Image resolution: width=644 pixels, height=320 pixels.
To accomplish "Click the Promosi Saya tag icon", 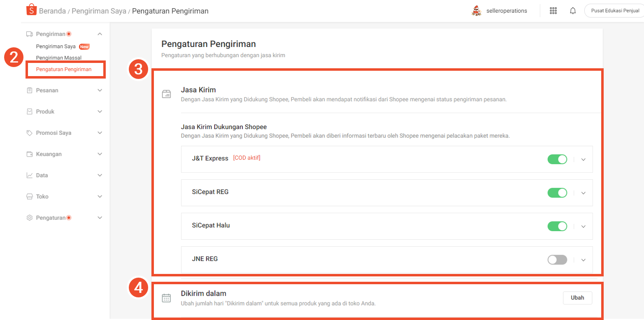I will pyautogui.click(x=30, y=133).
